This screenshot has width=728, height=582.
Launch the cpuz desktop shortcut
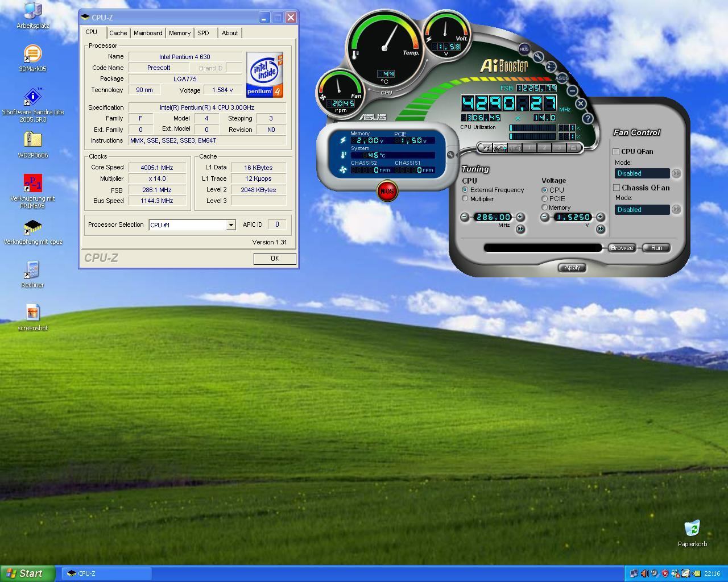32,232
